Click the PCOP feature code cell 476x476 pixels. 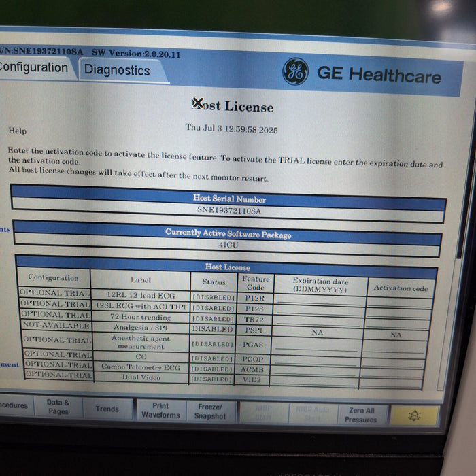click(x=252, y=359)
